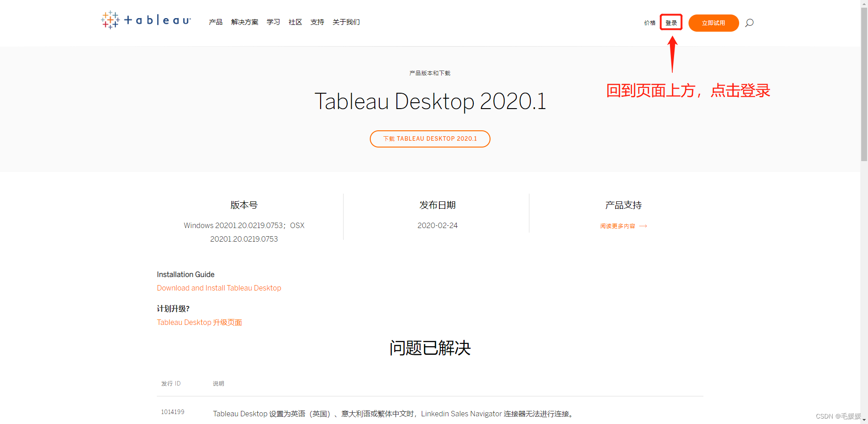868x424 pixels.
Task: Go to the 价格 page
Action: tap(650, 23)
